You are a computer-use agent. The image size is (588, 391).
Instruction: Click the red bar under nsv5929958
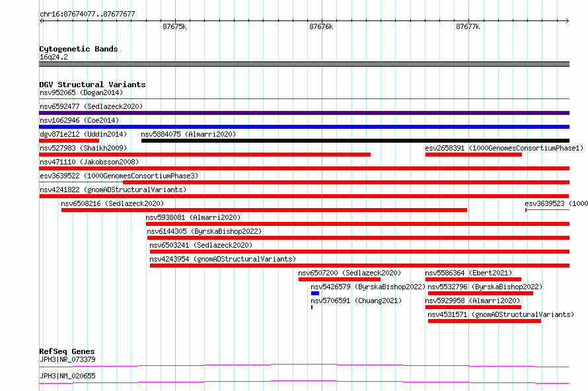473,307
